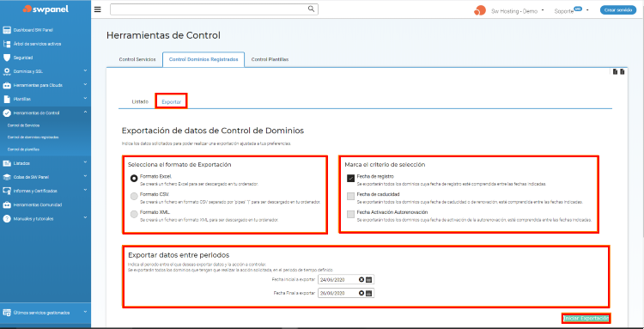Viewport: 644px width, 329px height.
Task: Expand the Informes y Certificados chevron
Action: pos(85,190)
